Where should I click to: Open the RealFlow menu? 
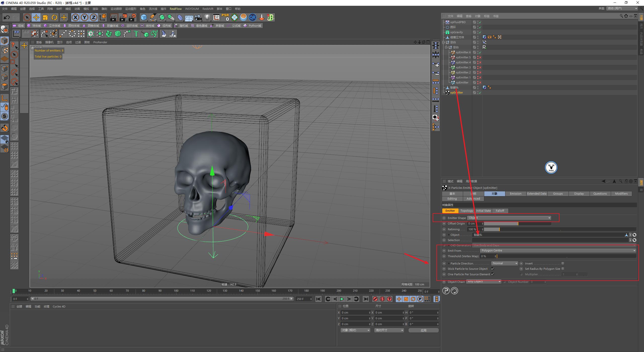click(x=176, y=9)
